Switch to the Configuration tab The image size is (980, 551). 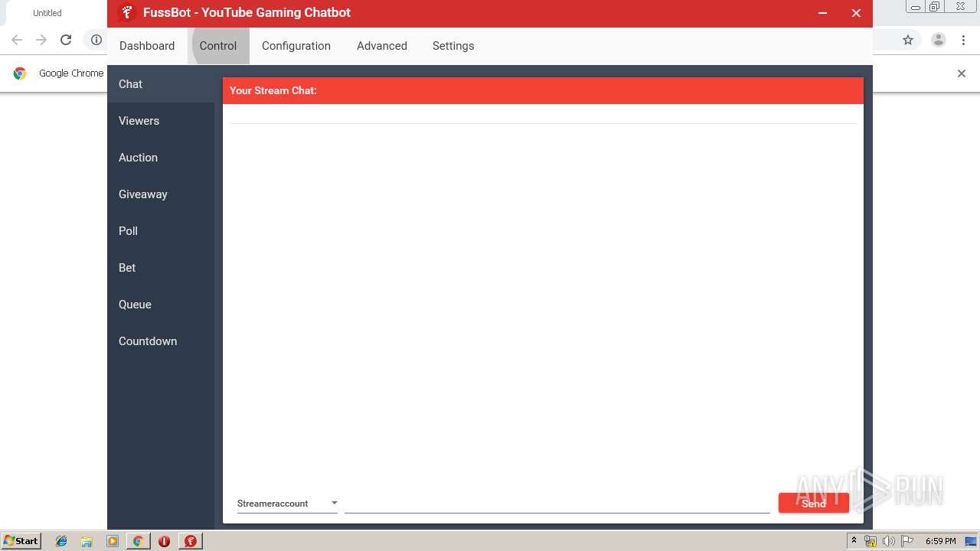click(x=296, y=46)
